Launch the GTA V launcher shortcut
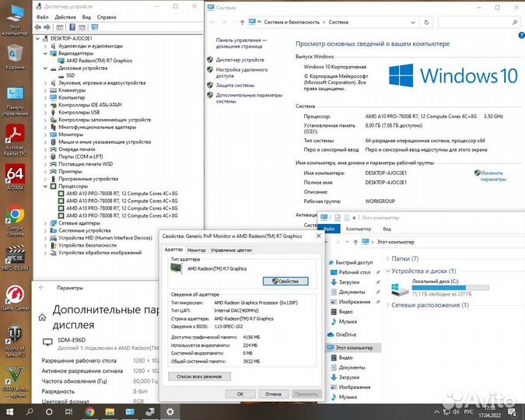This screenshot has height=420, width=525. click(x=15, y=382)
